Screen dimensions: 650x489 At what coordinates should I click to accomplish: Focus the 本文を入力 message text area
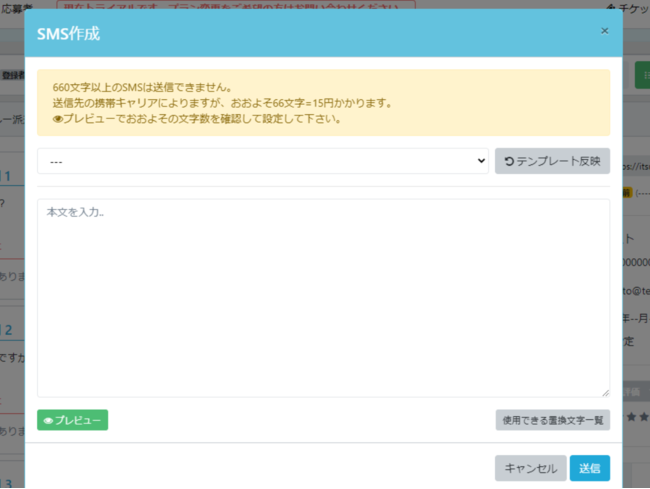[323, 297]
